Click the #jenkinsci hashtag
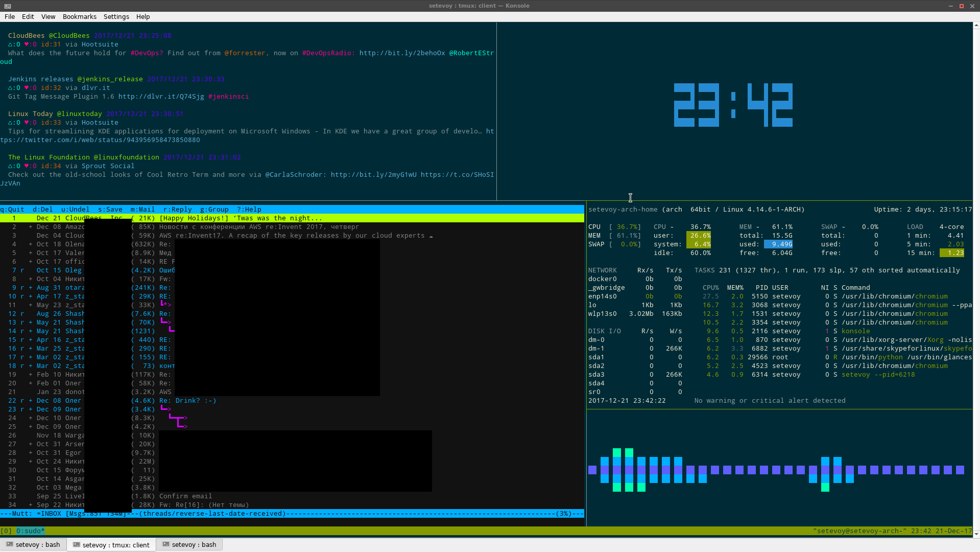 pos(228,96)
